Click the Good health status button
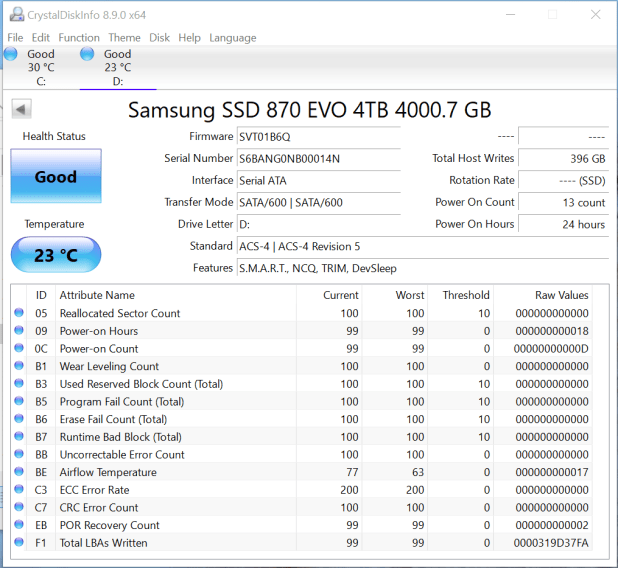 pos(56,176)
